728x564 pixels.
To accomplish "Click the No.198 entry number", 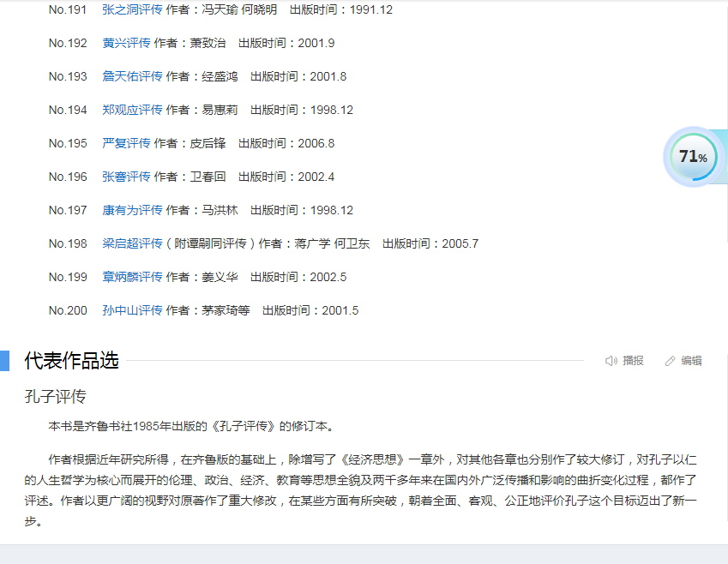I will [x=68, y=243].
